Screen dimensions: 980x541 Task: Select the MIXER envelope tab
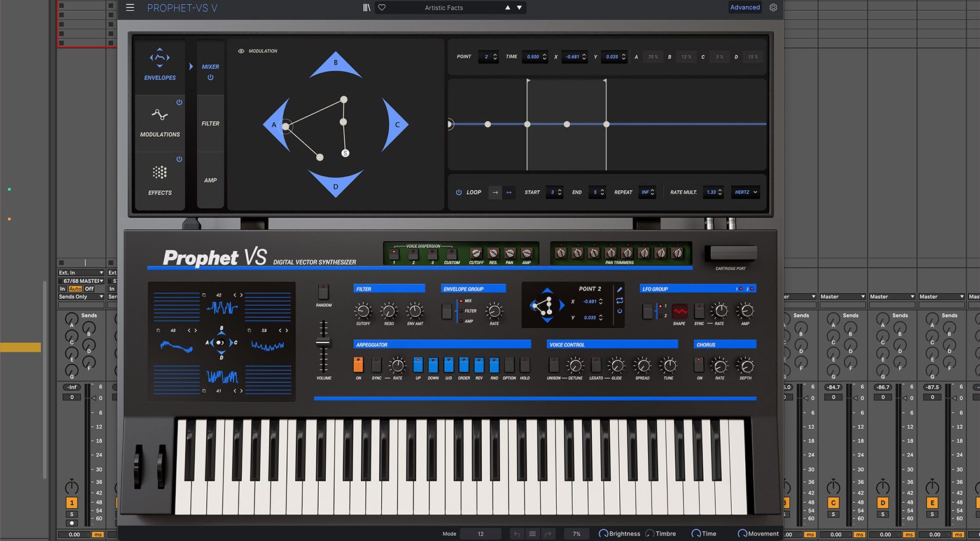click(211, 66)
